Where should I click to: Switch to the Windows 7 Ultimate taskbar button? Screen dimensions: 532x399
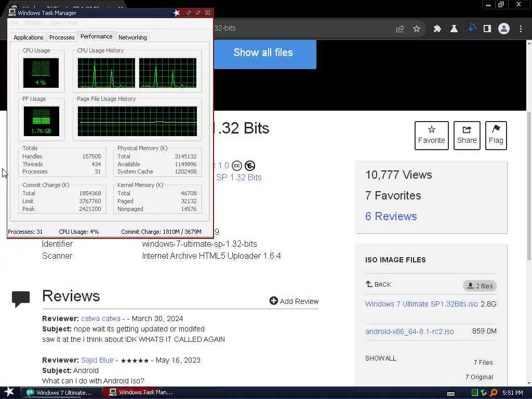click(x=62, y=393)
